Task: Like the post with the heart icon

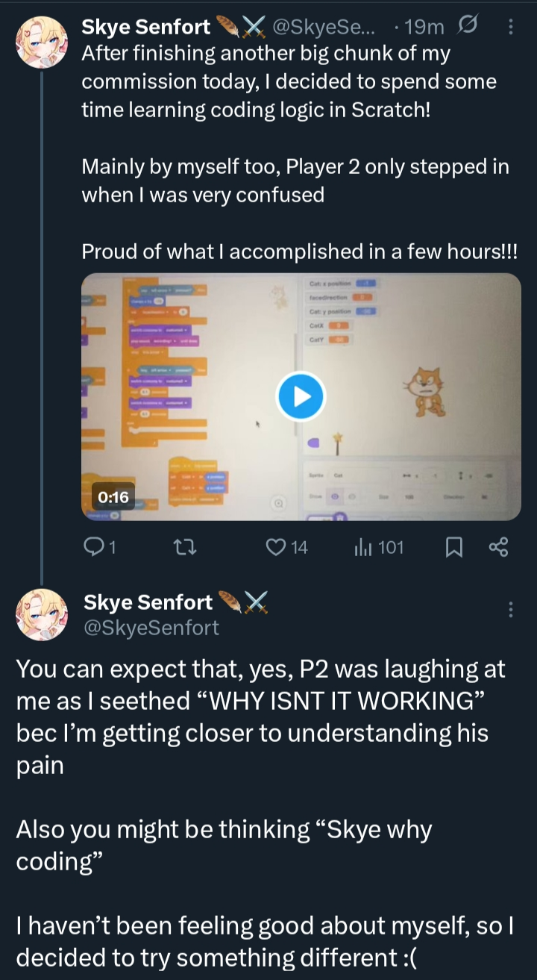Action: click(x=277, y=549)
